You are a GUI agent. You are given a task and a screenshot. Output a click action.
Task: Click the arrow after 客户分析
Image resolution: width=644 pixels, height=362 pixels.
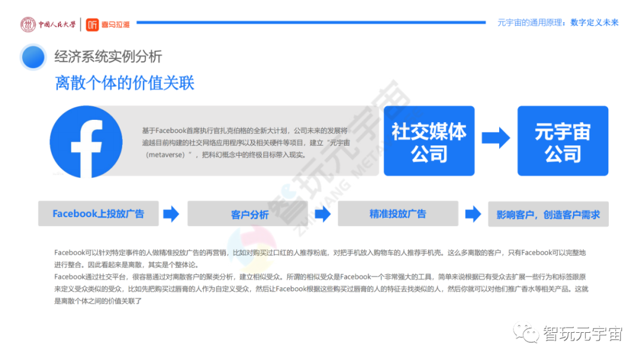(x=323, y=214)
